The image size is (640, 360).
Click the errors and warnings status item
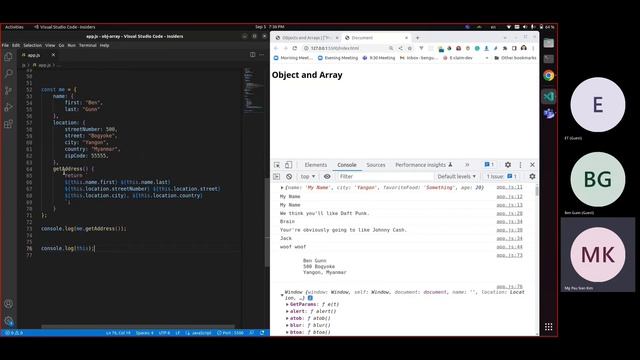[x=14, y=333]
